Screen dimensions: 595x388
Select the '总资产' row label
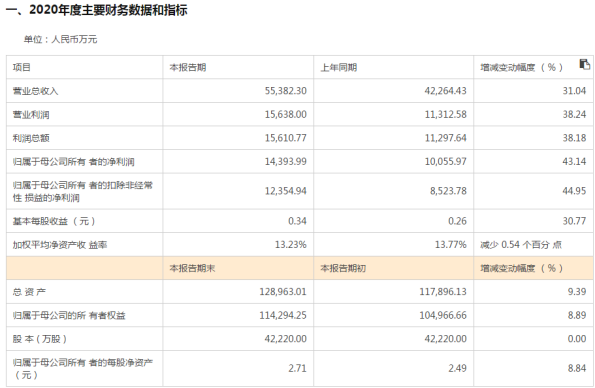point(29,292)
